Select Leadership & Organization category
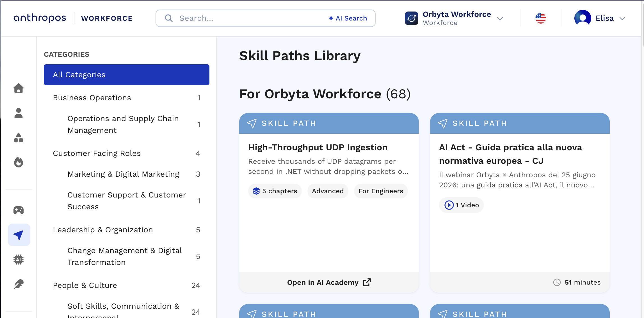 [127, 230]
